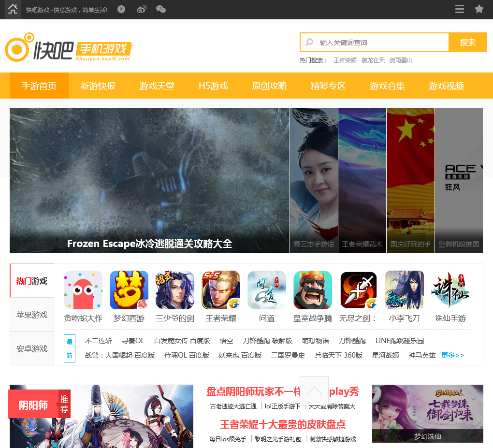Open 游戏天堂 navigation item
This screenshot has width=493, height=448.
click(157, 86)
